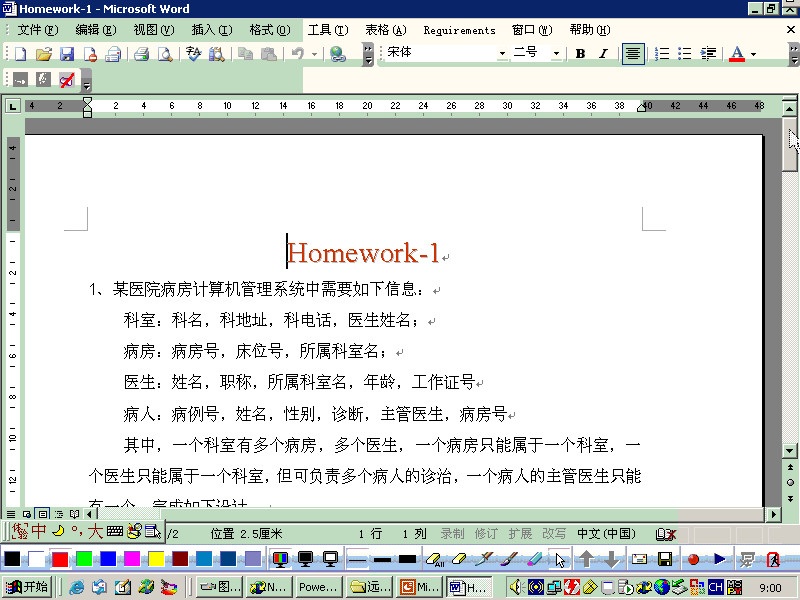Click the e-mail envelope icon after permission
The width and height of the screenshot is (800, 600).
click(113, 54)
